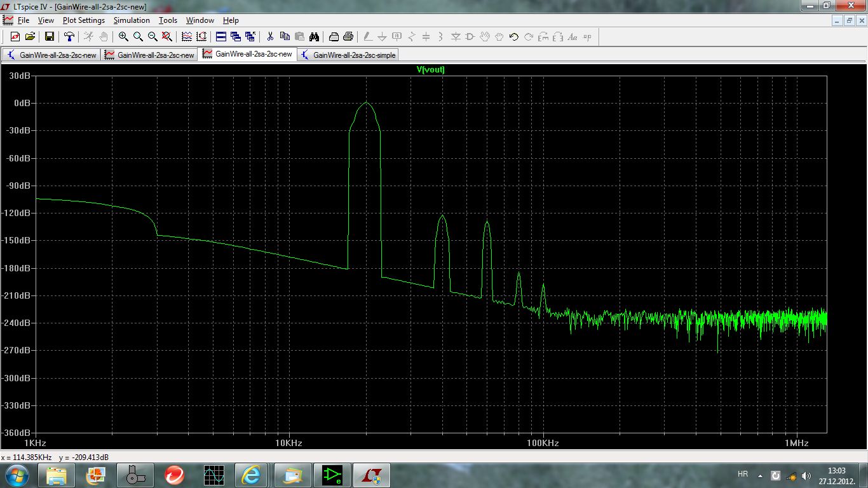
Task: Switch to first GainWire-all-2sa-2sc-new schematic tab
Action: pyautogui.click(x=51, y=55)
